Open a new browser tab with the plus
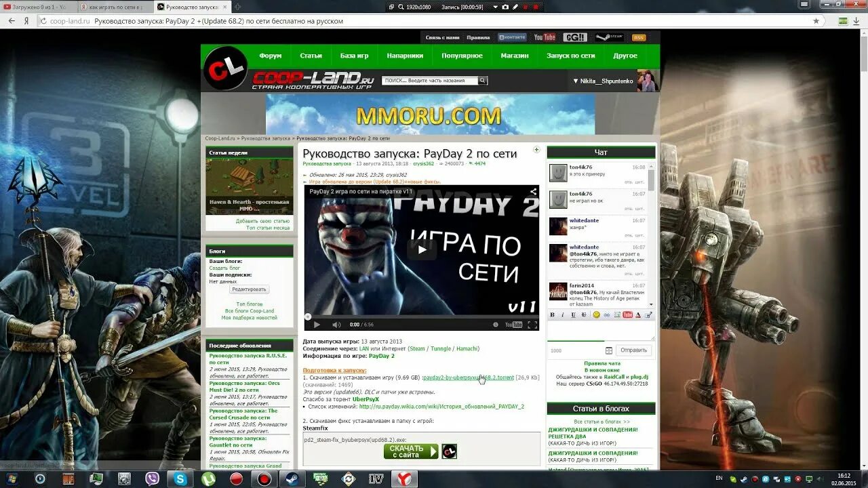 coord(237,7)
